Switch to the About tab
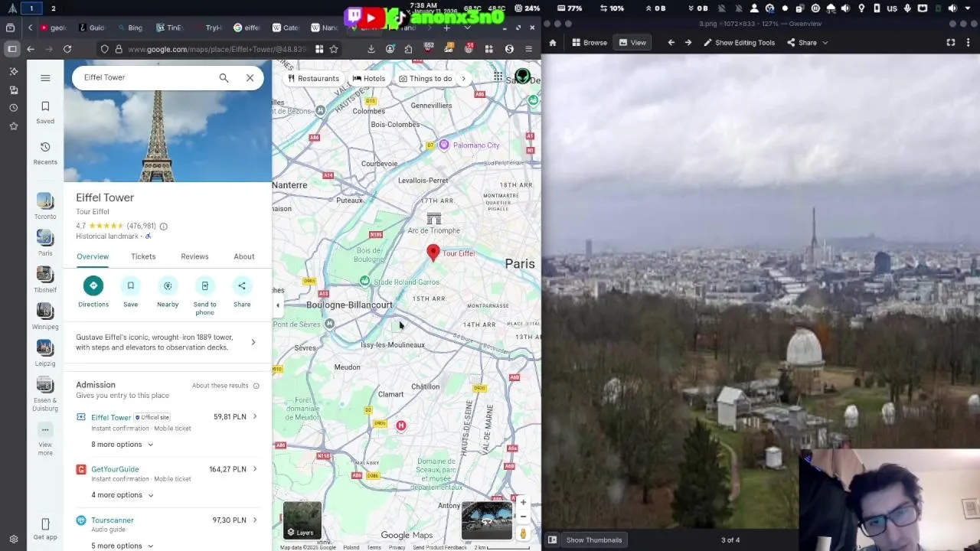Viewport: 980px width, 551px height. click(x=244, y=256)
